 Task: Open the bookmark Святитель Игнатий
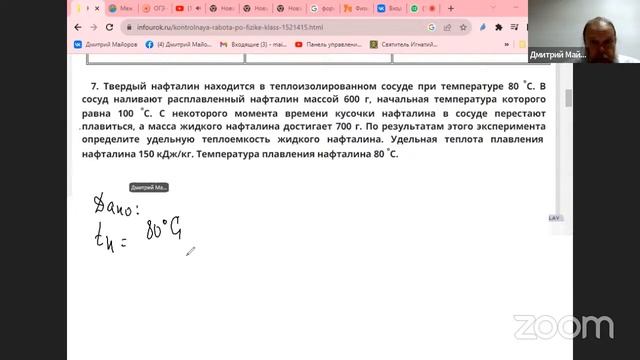pyautogui.click(x=404, y=44)
